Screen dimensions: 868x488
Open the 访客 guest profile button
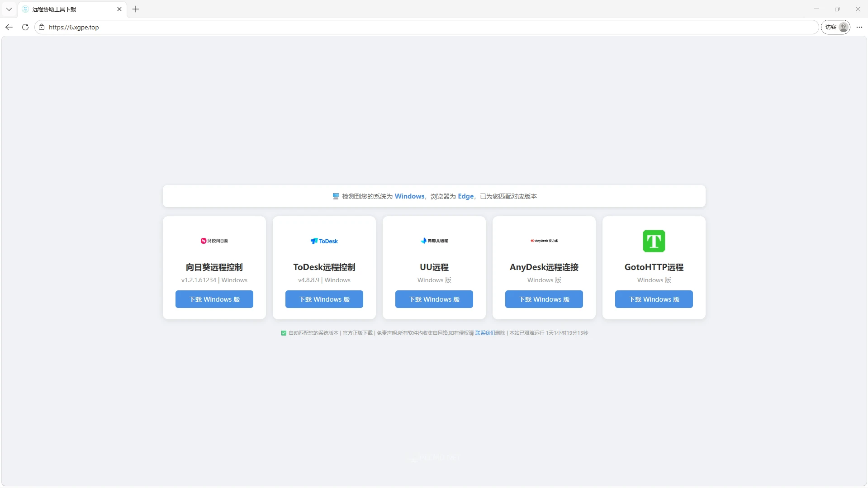(x=836, y=27)
